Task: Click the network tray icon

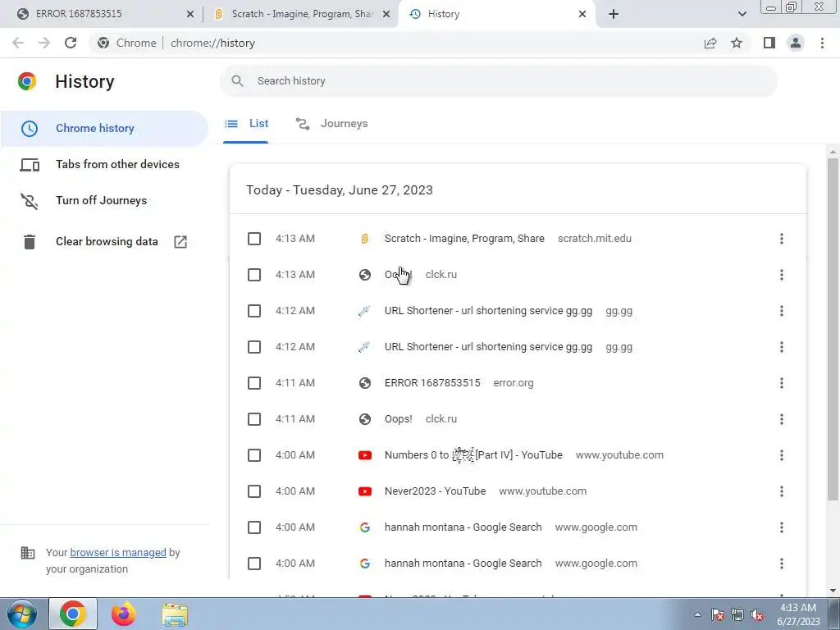Action: (x=737, y=615)
